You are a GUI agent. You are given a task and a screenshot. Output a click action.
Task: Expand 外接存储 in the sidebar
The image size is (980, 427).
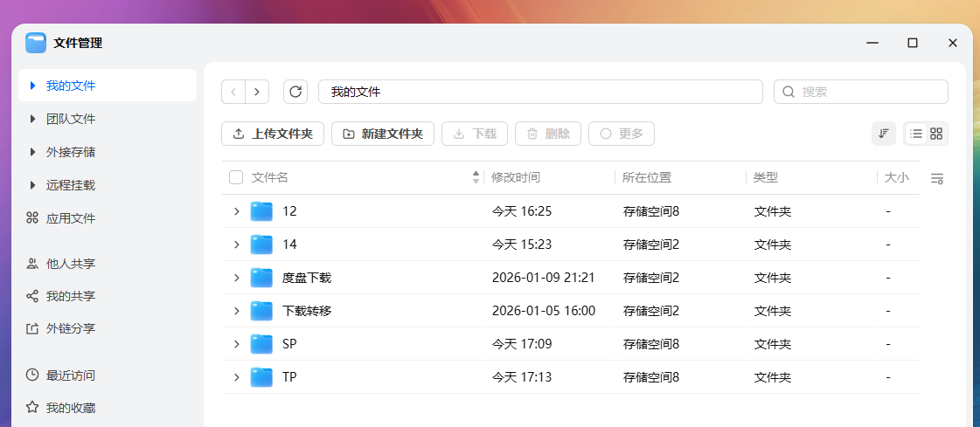pyautogui.click(x=33, y=152)
